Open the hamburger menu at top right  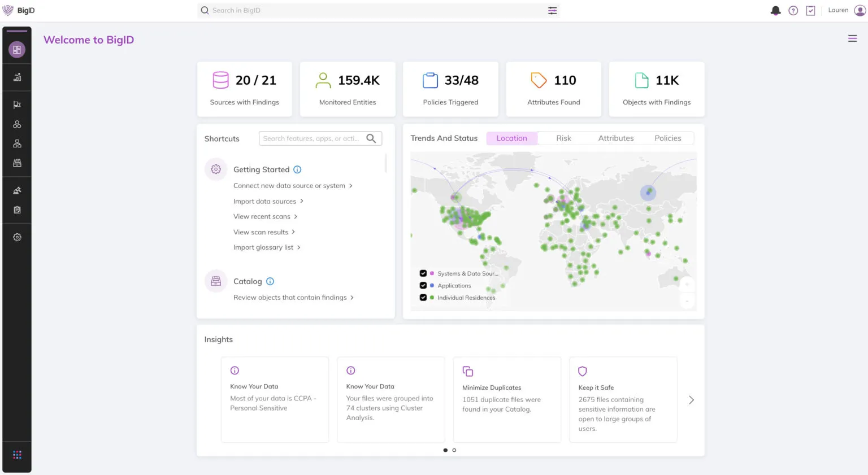coord(852,38)
